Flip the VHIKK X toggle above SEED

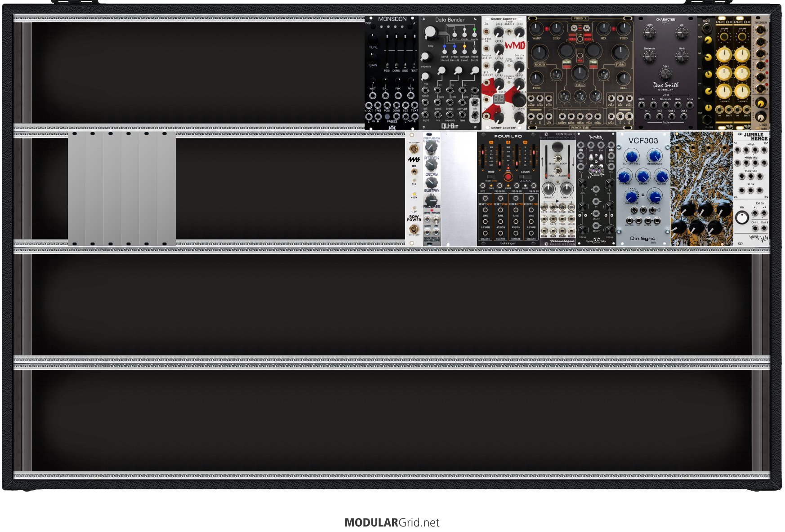coord(573,29)
